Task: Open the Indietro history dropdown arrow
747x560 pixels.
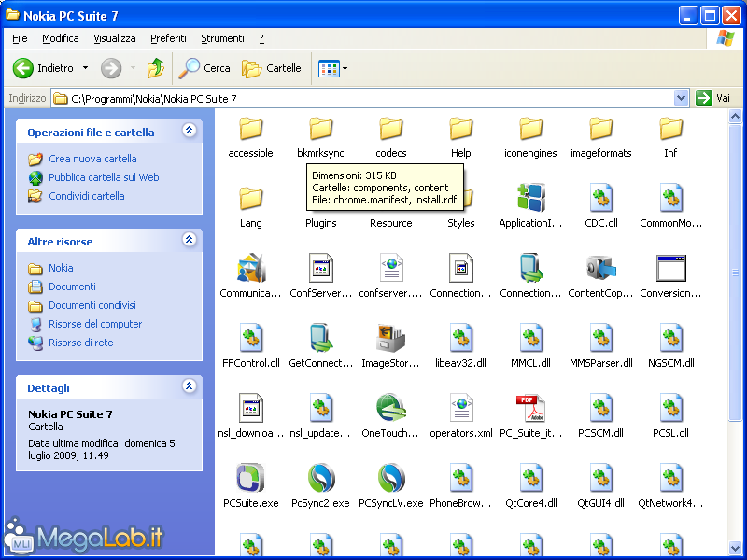Action: click(85, 68)
